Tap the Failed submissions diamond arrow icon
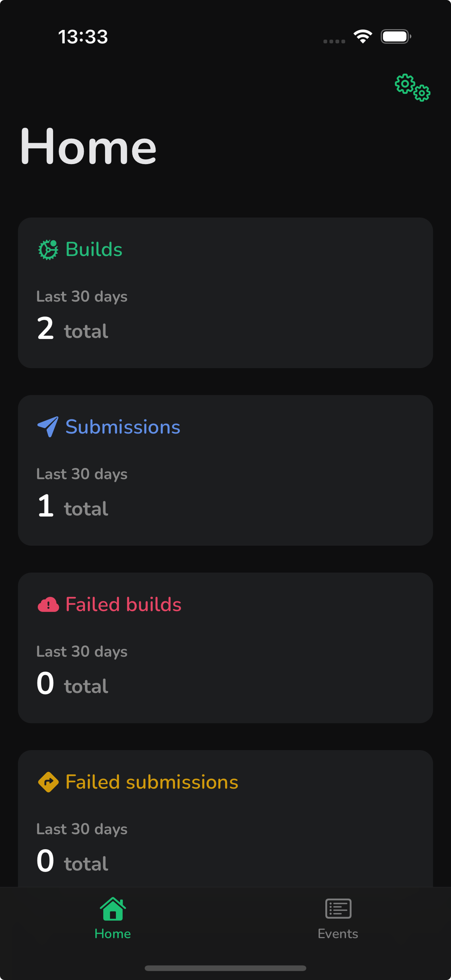451x980 pixels. [x=48, y=782]
